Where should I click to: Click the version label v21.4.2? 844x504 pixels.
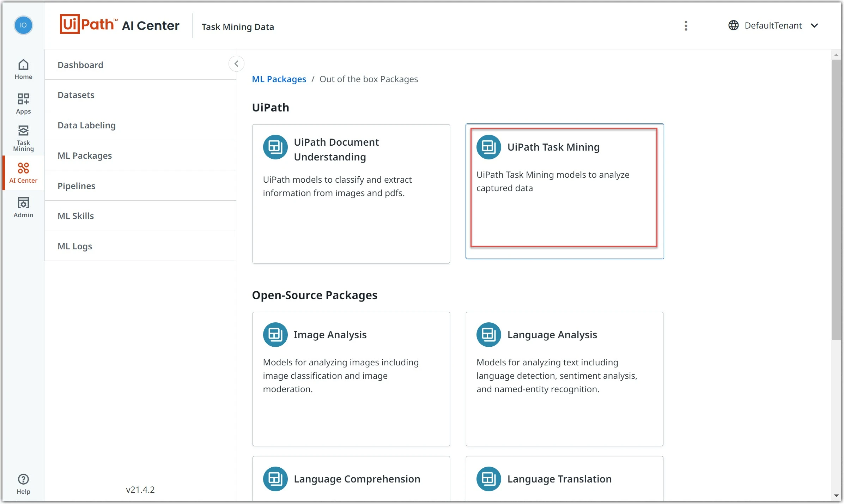click(x=140, y=490)
